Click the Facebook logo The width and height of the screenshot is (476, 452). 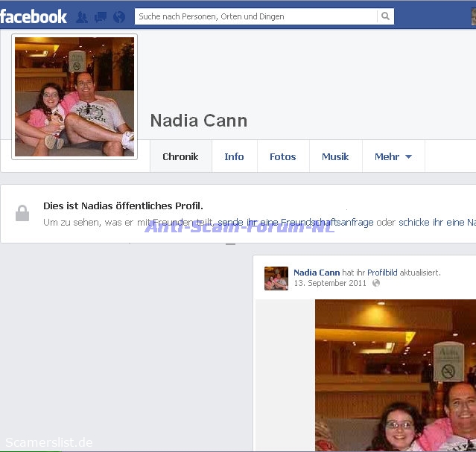click(x=34, y=16)
